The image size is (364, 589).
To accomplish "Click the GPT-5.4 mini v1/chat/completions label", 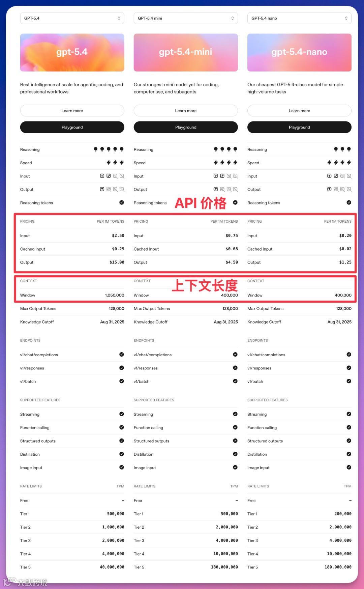I will tap(153, 355).
